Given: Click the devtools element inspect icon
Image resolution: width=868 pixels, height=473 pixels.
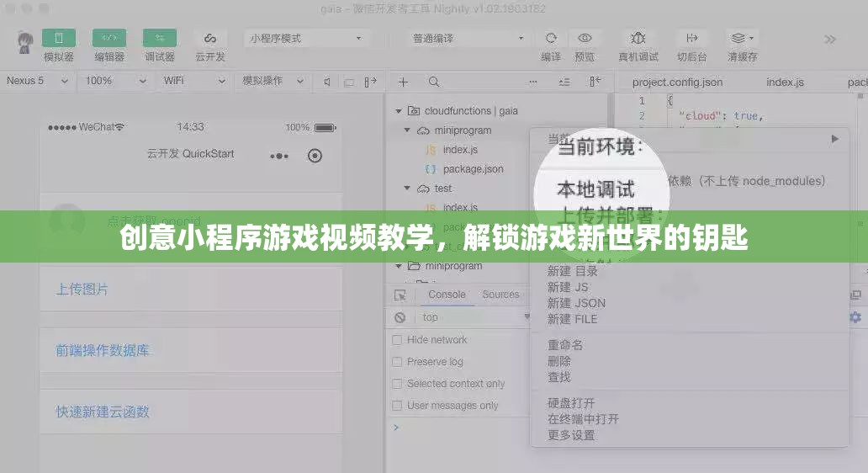Looking at the screenshot, I should point(400,295).
